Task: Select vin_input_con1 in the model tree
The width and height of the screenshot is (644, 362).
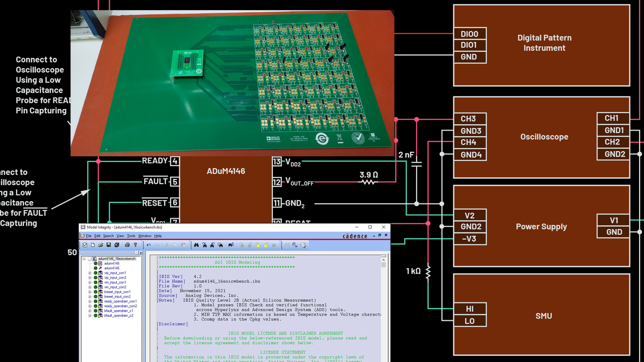Action: click(x=115, y=282)
